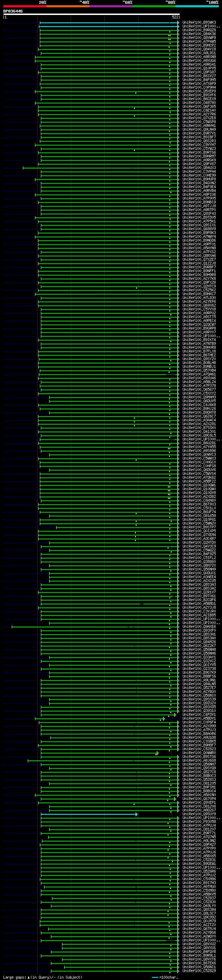The height and width of the screenshot is (980, 222).
Task: Open hit UniRef100_Q4V3C9
Action: click(x=199, y=546)
